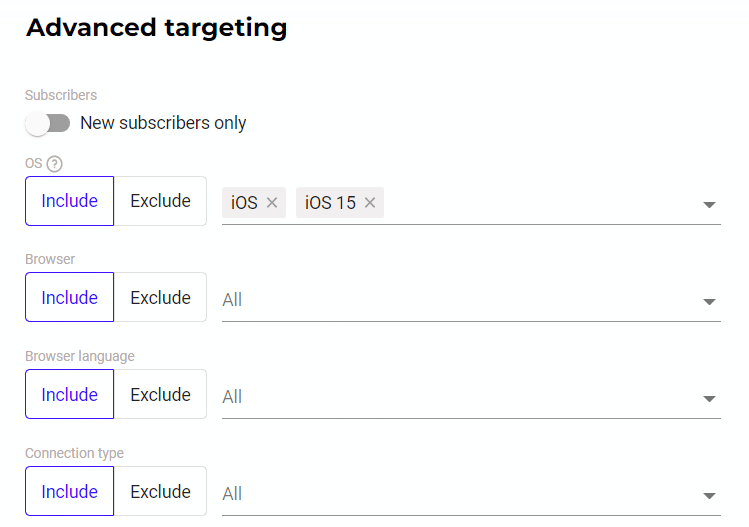The height and width of the screenshot is (527, 749).
Task: Select Include for OS targeting
Action: pos(70,201)
